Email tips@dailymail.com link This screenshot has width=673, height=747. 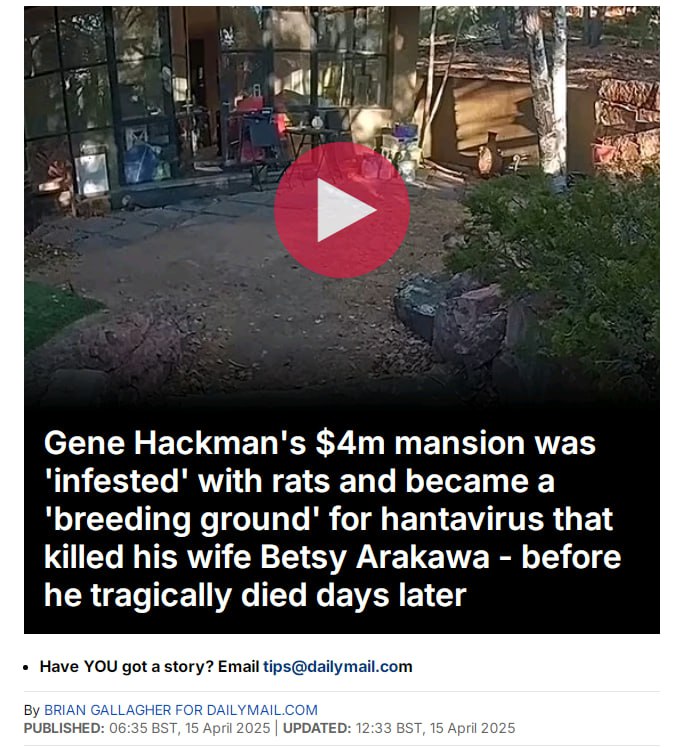coord(338,666)
